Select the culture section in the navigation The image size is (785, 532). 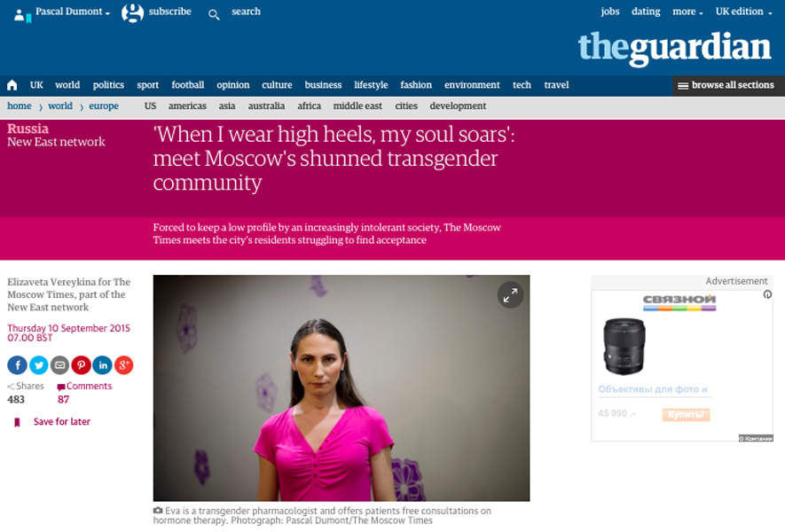coord(277,85)
